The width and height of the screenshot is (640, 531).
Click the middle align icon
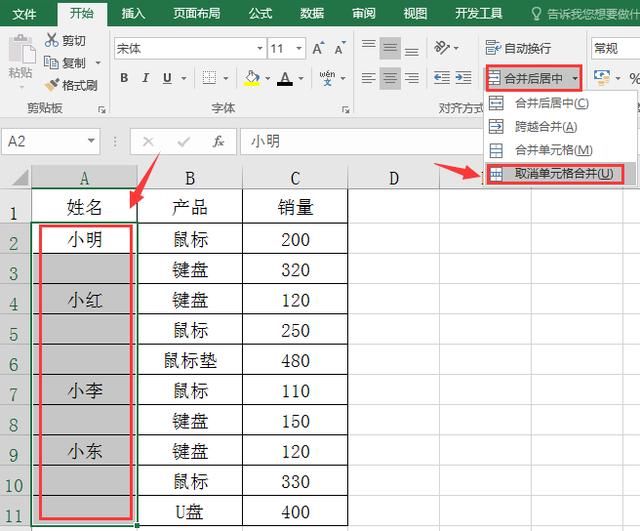pos(390,49)
